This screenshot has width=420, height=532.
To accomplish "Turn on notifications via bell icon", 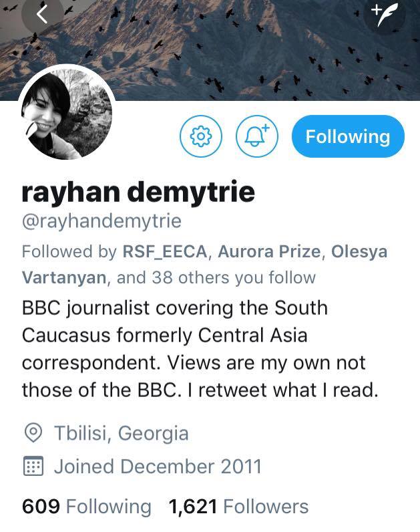I will (x=256, y=136).
